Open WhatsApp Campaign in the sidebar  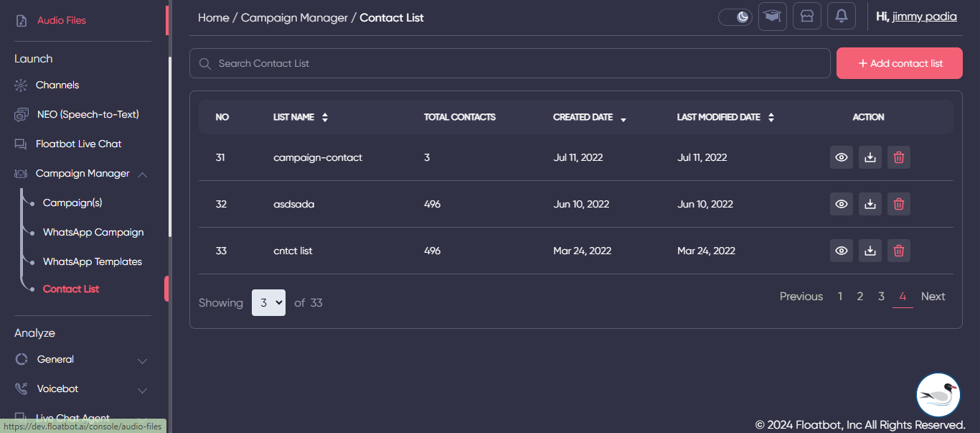click(x=93, y=232)
